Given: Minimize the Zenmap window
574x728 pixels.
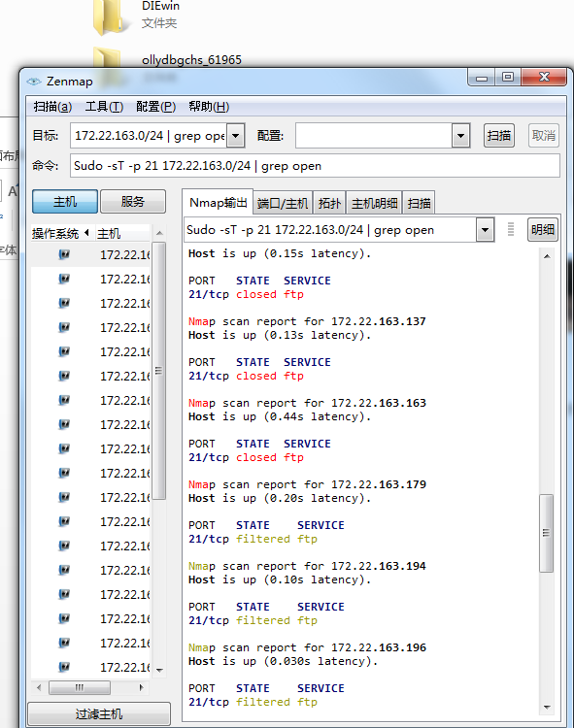Looking at the screenshot, I should pos(482,78).
